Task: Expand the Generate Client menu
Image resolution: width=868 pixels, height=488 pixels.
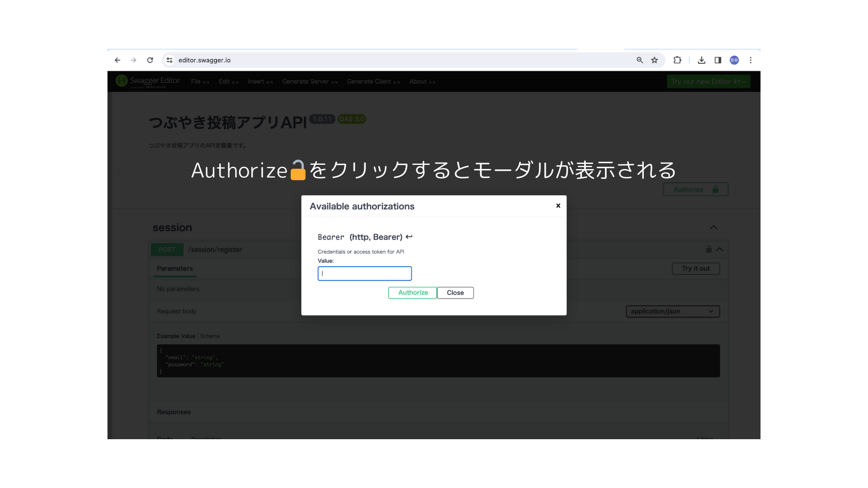Action: tap(369, 81)
